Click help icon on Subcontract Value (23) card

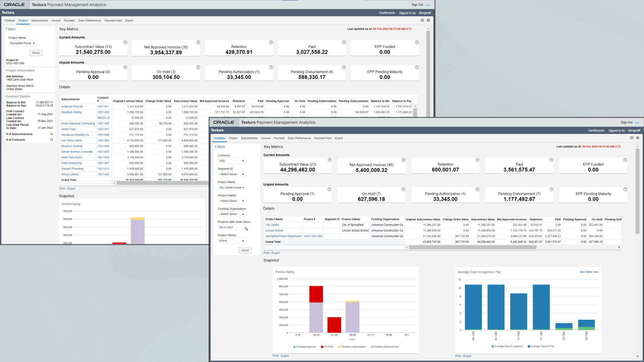(x=329, y=160)
